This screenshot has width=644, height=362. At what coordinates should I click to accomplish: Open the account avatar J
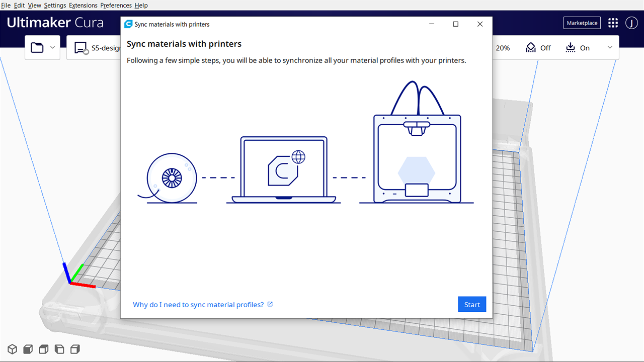point(631,23)
